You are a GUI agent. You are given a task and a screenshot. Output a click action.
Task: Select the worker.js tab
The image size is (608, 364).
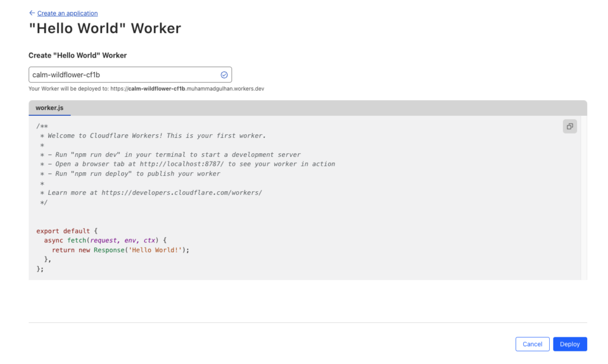point(49,108)
